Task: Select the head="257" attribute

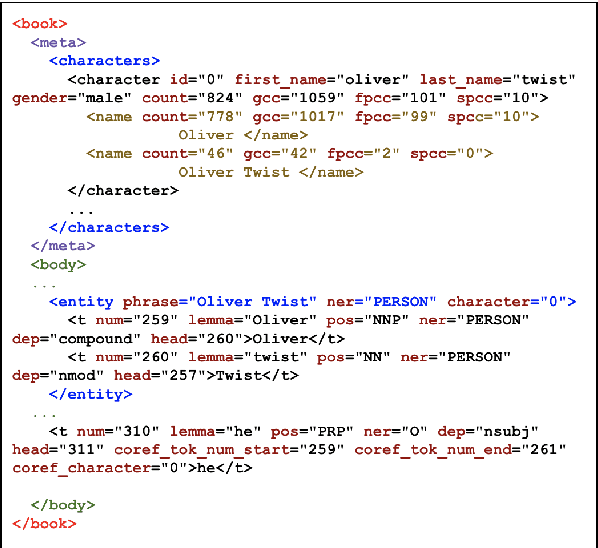Action: 160,375
